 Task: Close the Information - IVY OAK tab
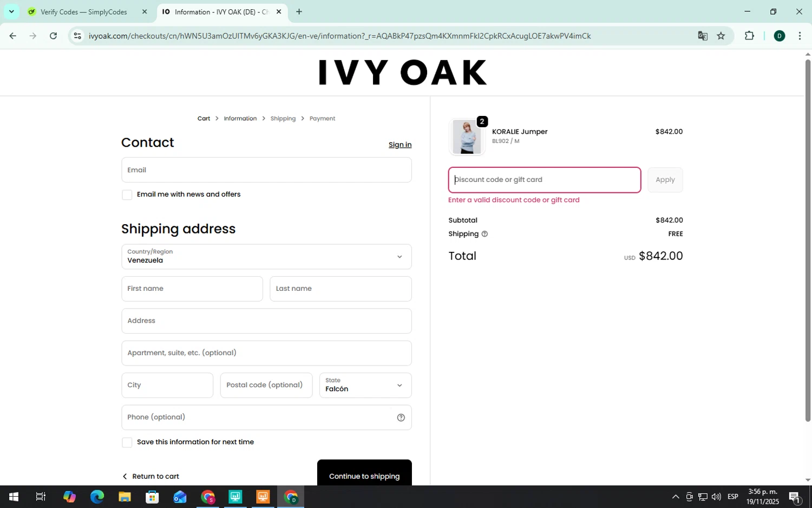(x=279, y=11)
